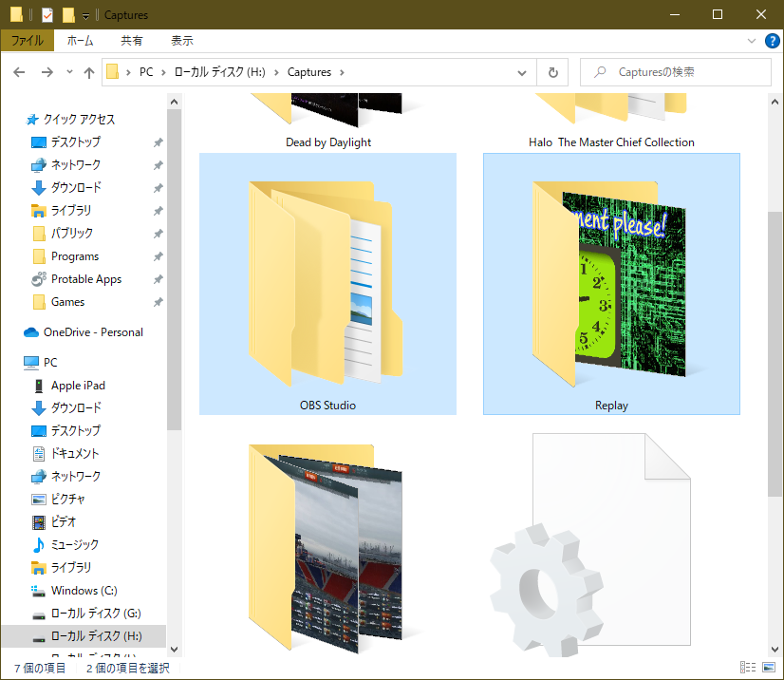Image resolution: width=784 pixels, height=680 pixels.
Task: Open ミュージック in the navigation pane
Action: [74, 544]
